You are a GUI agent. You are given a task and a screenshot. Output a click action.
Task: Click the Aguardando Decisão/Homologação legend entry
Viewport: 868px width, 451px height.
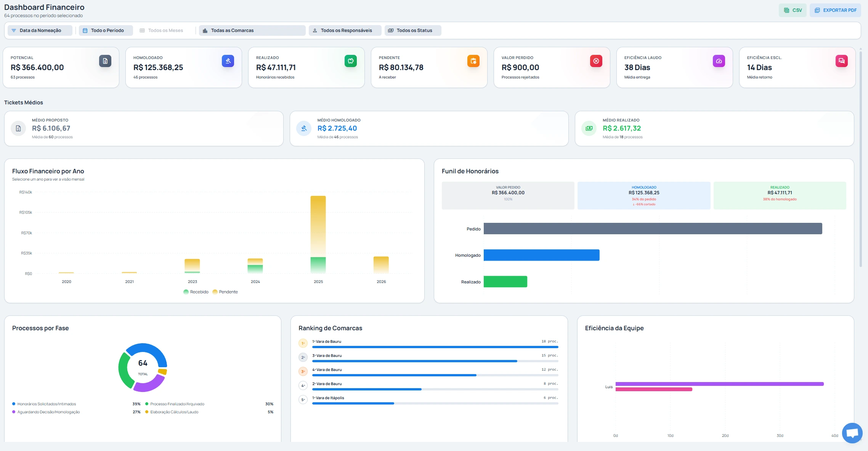coord(76,412)
